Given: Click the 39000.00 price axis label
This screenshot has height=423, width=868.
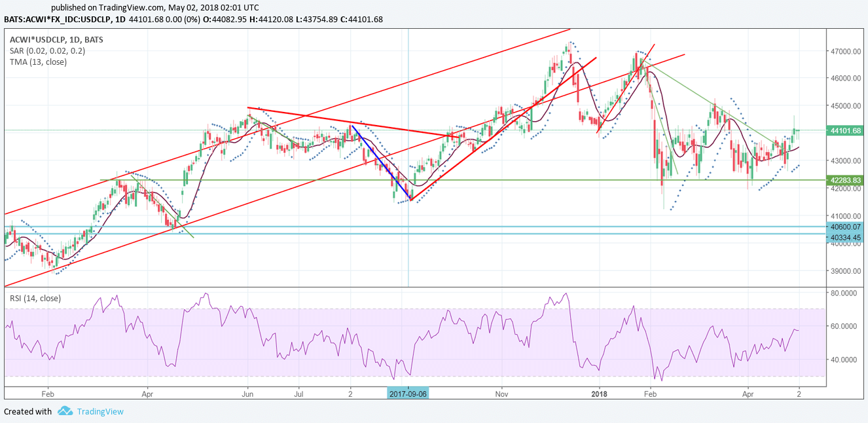Looking at the screenshot, I should coord(846,271).
